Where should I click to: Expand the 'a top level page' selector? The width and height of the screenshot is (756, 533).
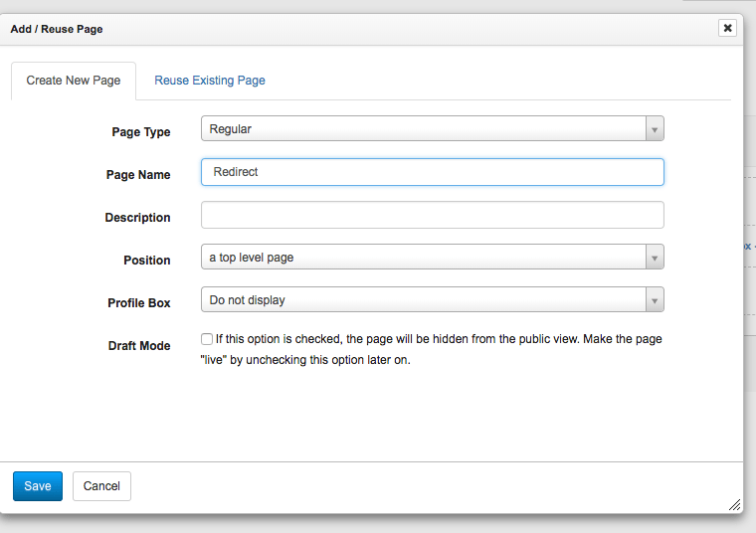[x=423, y=258]
